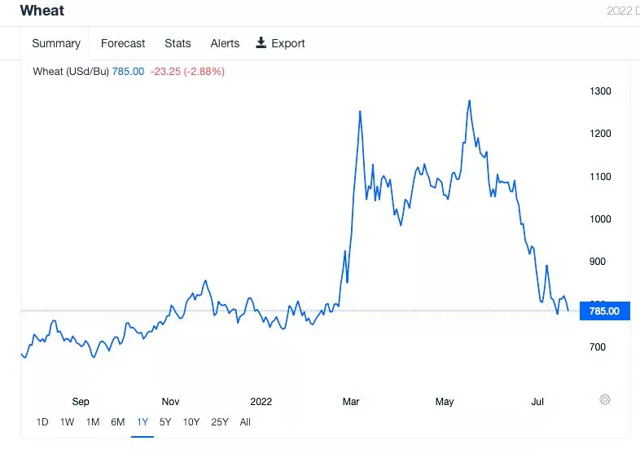Select the 1W time range
Viewport: 640px width, 454px height.
67,422
